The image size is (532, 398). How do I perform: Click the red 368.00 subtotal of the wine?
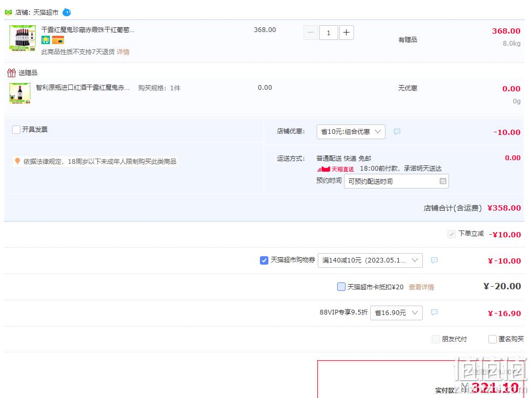pyautogui.click(x=506, y=31)
